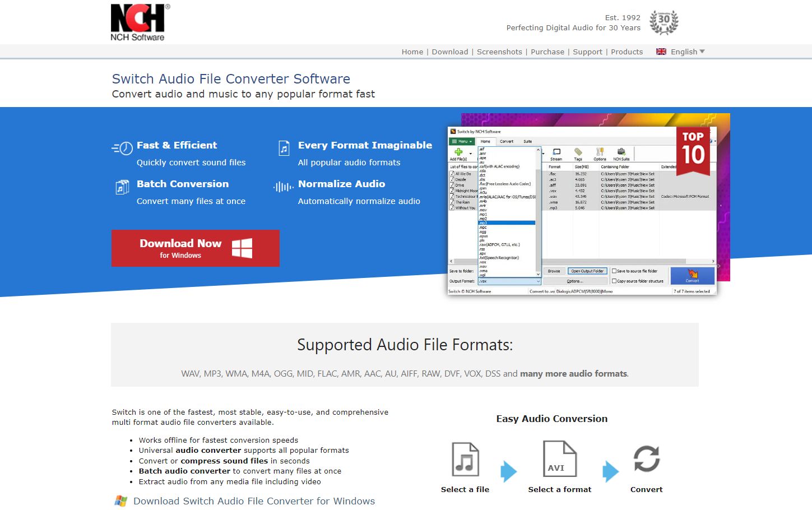Click format list scroll-down arrow

pyautogui.click(x=538, y=274)
